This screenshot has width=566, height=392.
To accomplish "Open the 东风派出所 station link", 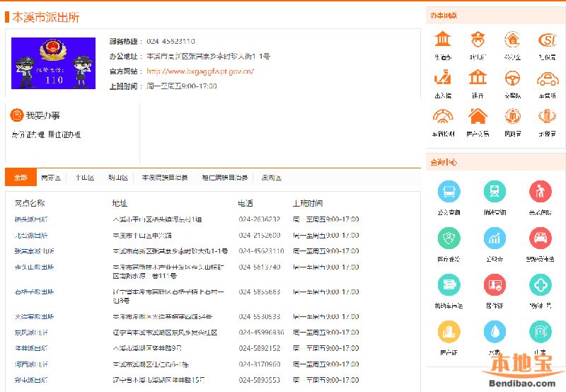I will 31,333.
